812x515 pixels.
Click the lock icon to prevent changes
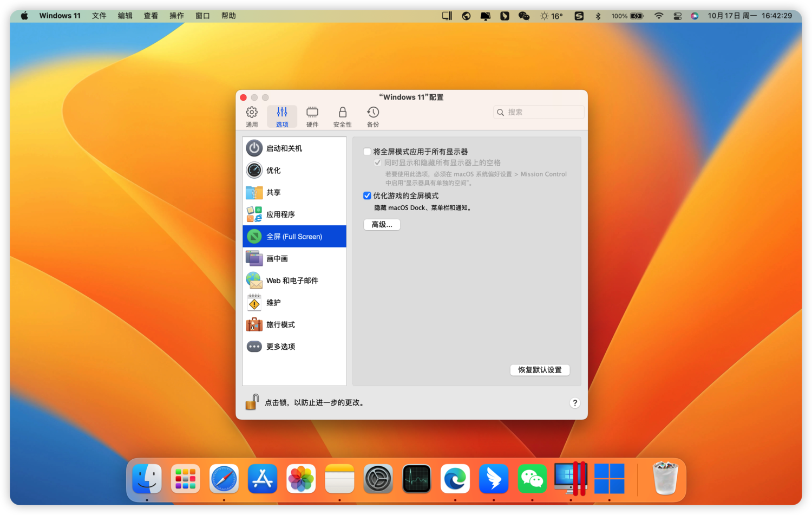tap(252, 402)
